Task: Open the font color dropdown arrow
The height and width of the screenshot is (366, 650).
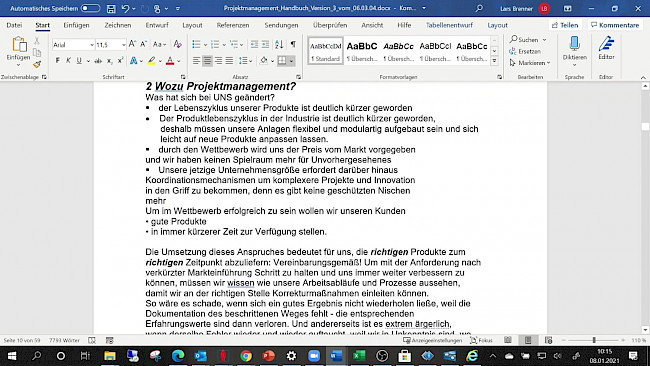Action: pyautogui.click(x=179, y=61)
